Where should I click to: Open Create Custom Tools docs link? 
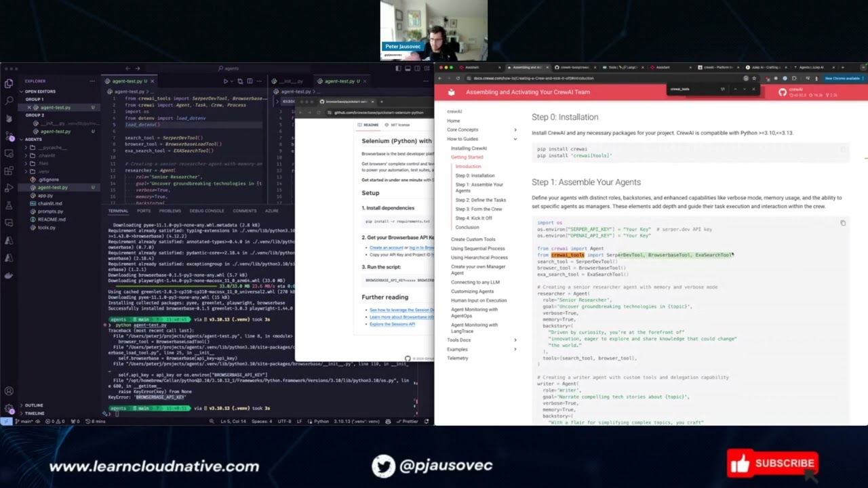[x=473, y=239]
